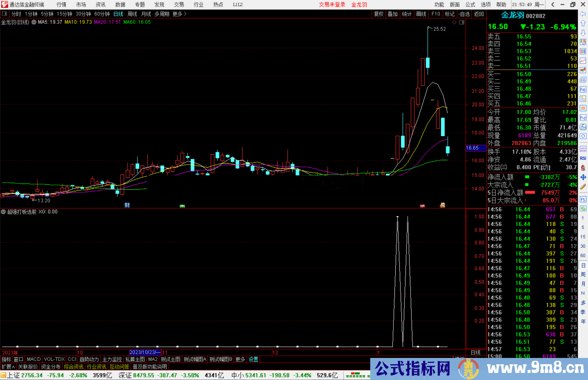Viewport: 588px width, 380px height.
Task: Click the 财 marker below the chart
Action: pos(127,205)
